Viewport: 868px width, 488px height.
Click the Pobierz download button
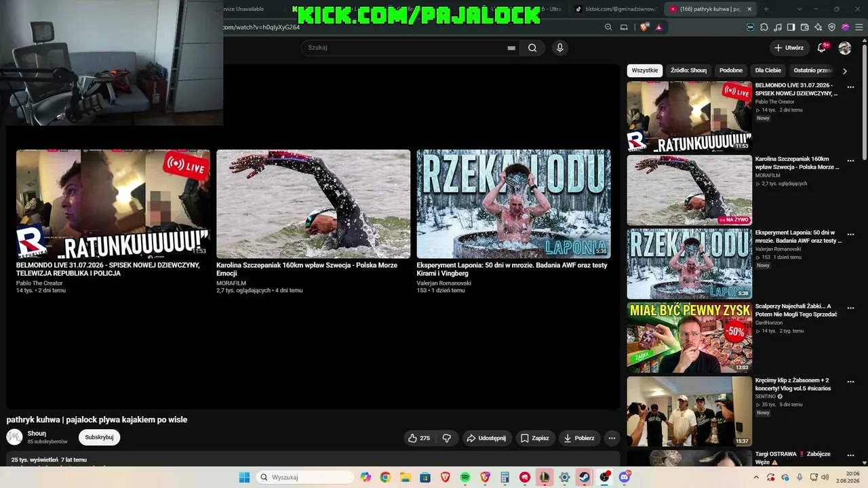[579, 438]
